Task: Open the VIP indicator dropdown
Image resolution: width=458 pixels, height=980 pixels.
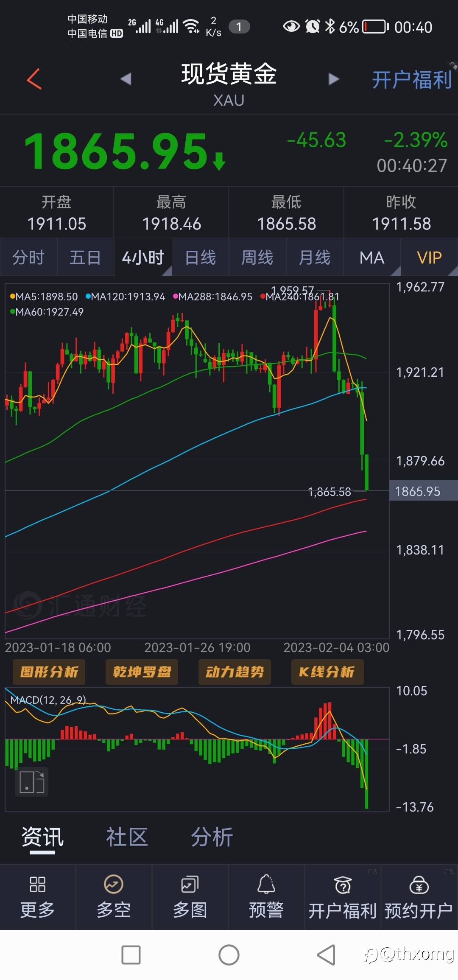Action: 429,257
